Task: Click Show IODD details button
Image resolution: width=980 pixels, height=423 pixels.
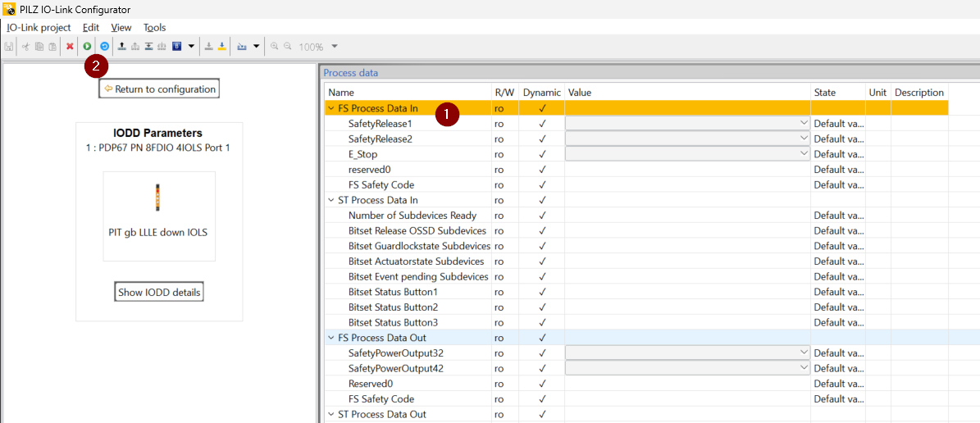Action: (x=159, y=292)
